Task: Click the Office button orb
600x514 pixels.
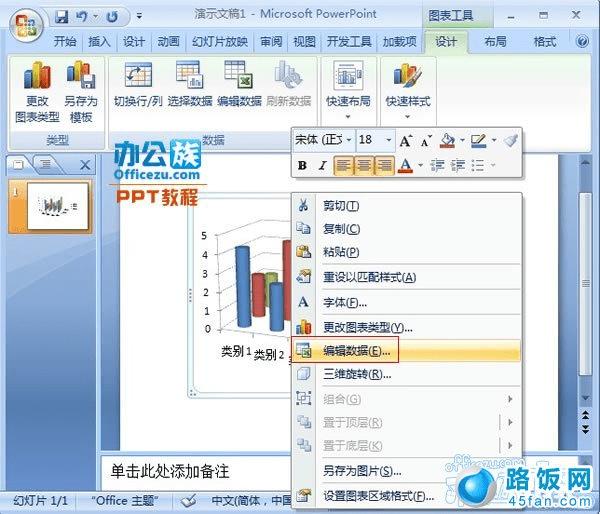Action: coord(26,26)
